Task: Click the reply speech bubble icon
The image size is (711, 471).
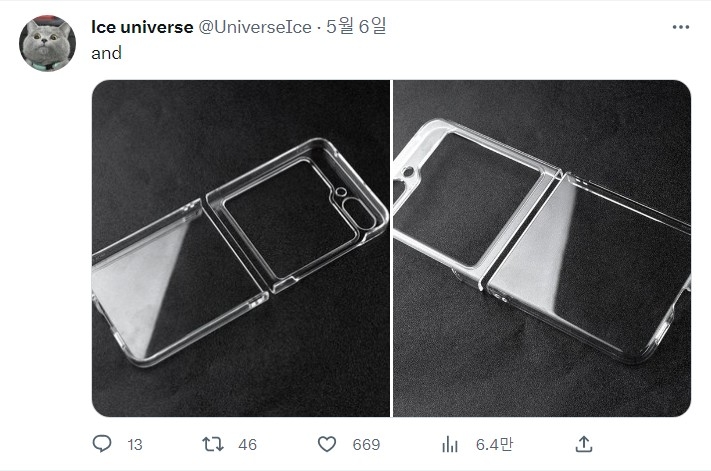Action: click(102, 444)
